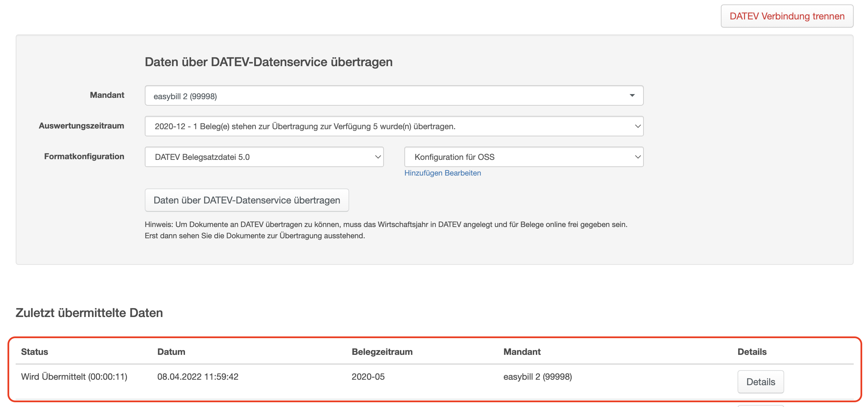The height and width of the screenshot is (407, 868).
Task: Click the Zuletzt übermittelte Daten heading
Action: (89, 313)
